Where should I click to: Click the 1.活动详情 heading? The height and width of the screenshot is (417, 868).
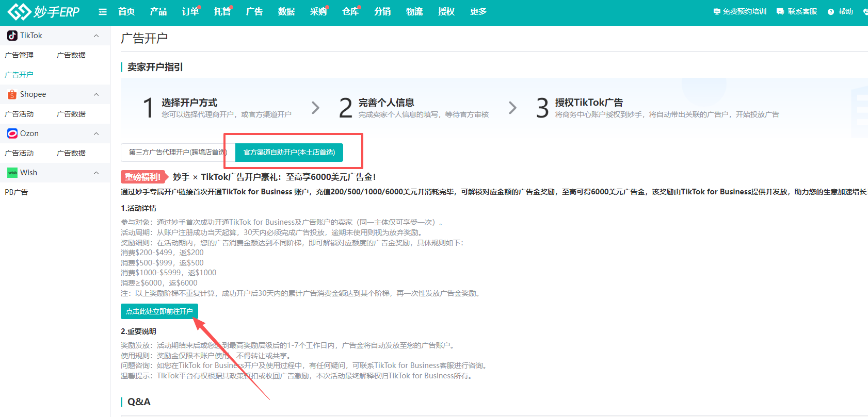[138, 208]
